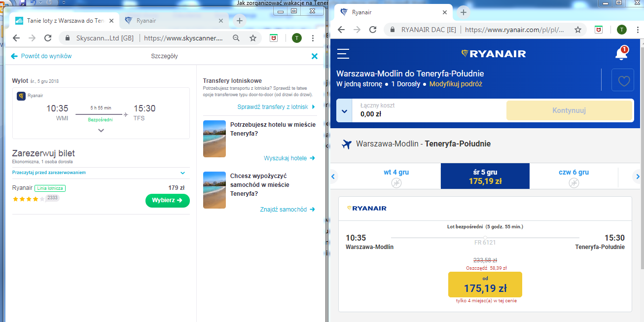Click 'Powrót do wyników' link

pyautogui.click(x=41, y=56)
